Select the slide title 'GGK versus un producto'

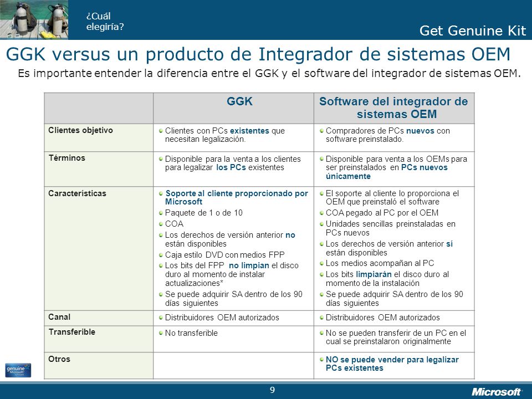click(258, 54)
